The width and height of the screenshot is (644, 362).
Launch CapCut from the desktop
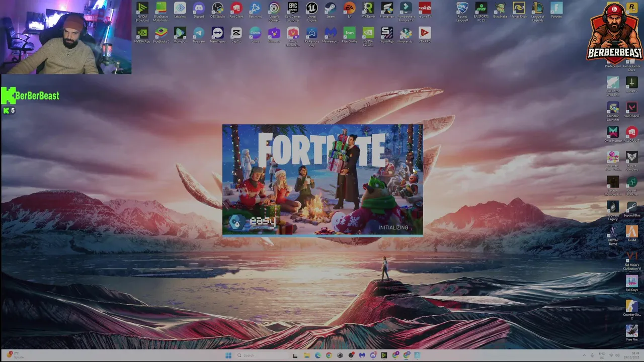pyautogui.click(x=236, y=35)
